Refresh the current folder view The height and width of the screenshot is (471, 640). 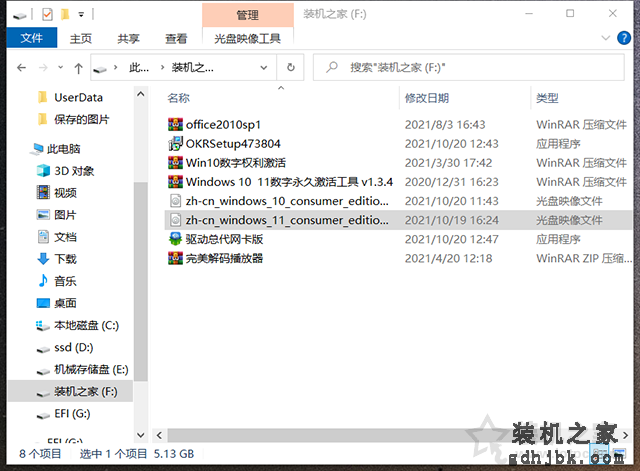point(291,67)
